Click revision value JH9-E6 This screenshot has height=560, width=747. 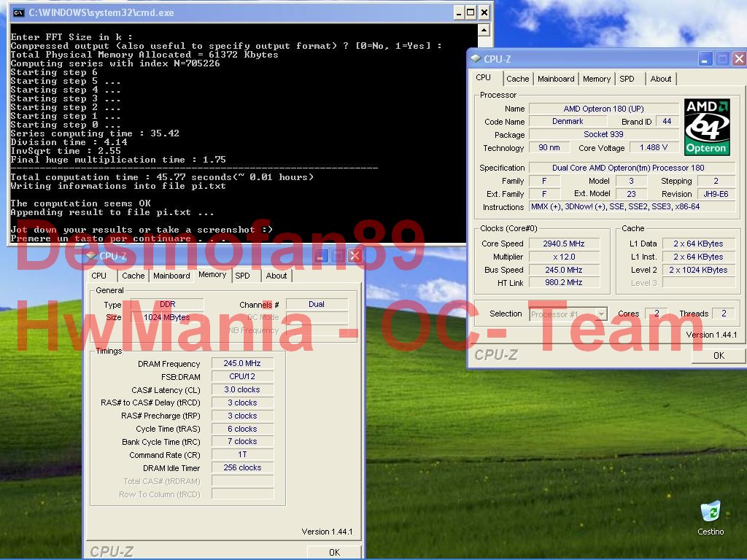tap(716, 194)
